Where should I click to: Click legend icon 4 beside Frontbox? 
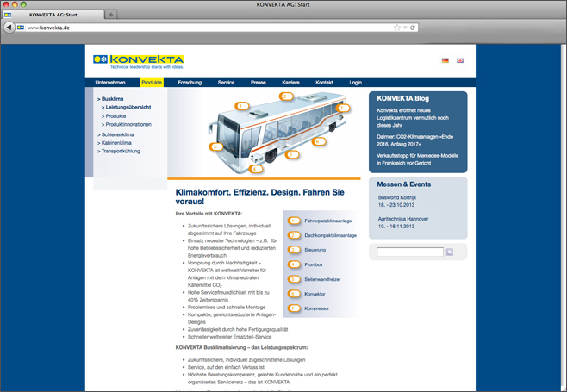coord(294,264)
